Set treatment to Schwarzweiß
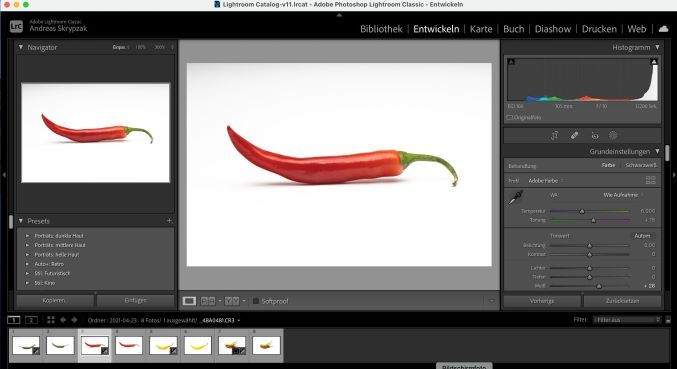This screenshot has height=369, width=677. point(641,165)
